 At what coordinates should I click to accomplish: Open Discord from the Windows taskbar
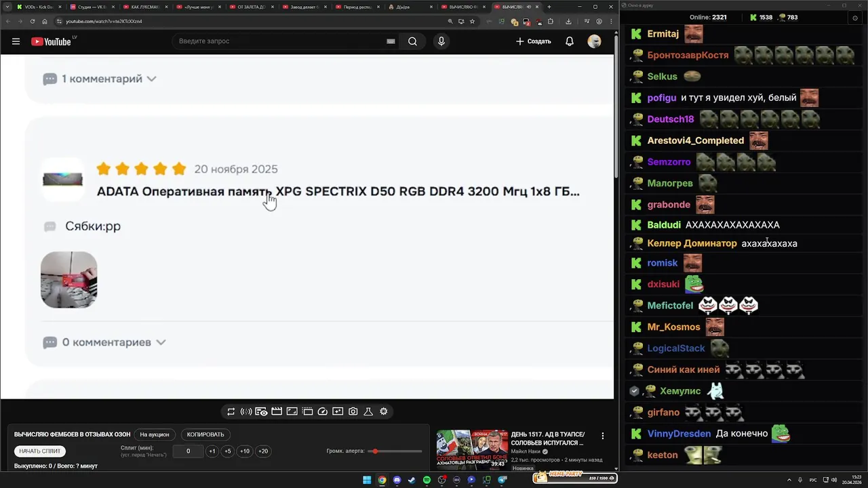(x=397, y=480)
